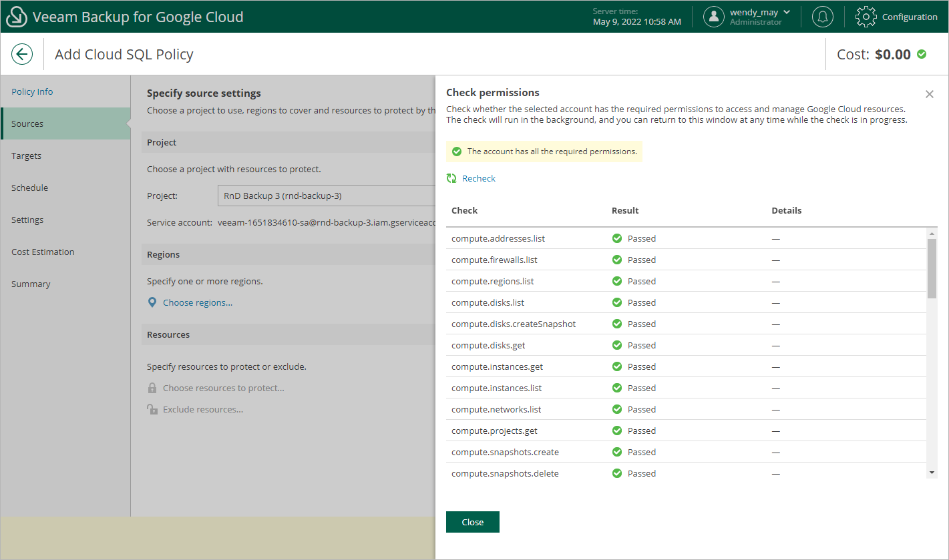Open Choose regions link

coord(198,302)
